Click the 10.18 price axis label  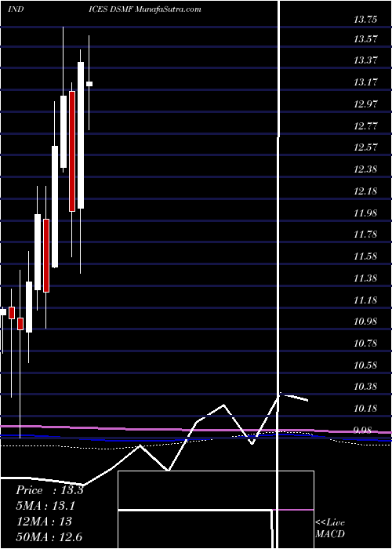pos(365,409)
